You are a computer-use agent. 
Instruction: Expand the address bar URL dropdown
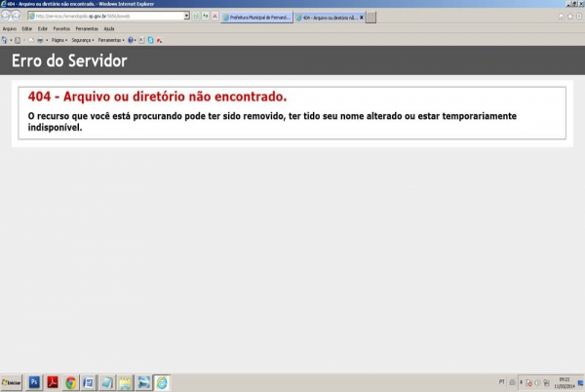[185, 17]
